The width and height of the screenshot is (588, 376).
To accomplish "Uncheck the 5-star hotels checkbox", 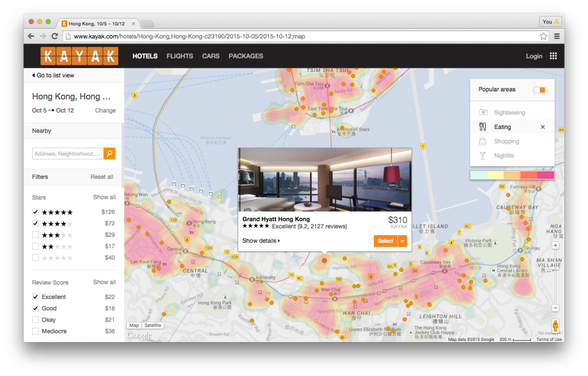I will pos(36,212).
